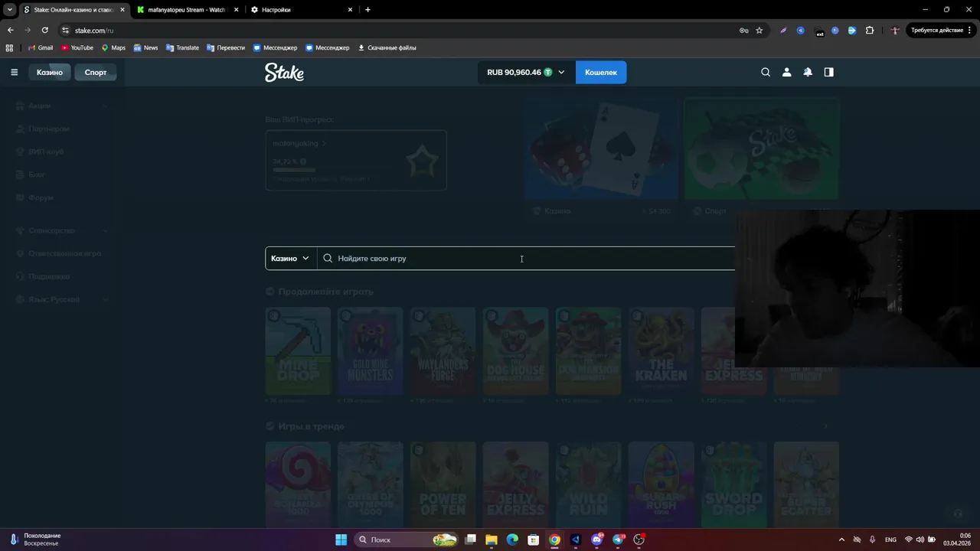Focus the Найдите свою игру search field

click(525, 258)
